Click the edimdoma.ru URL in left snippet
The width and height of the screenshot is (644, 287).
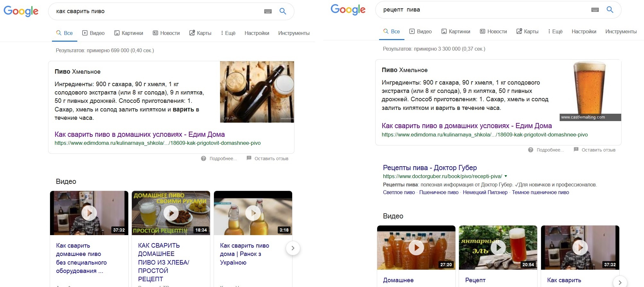tap(157, 143)
